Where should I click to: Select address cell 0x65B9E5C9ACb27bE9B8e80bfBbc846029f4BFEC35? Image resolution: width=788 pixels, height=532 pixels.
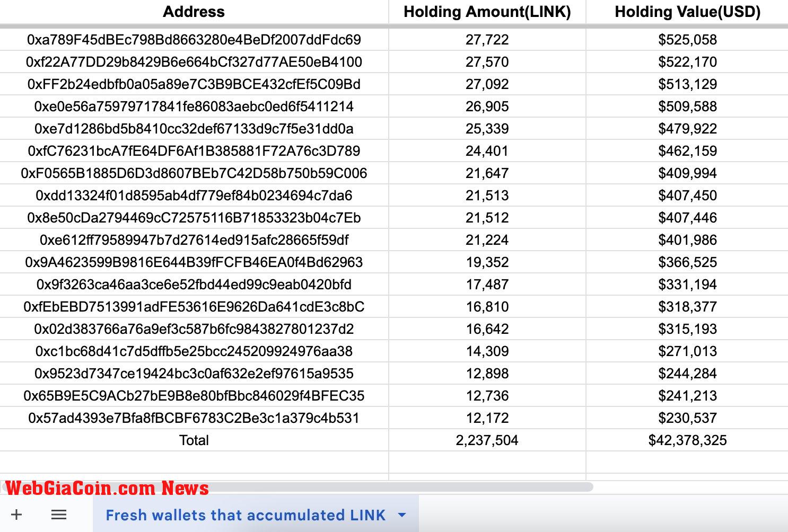click(194, 396)
